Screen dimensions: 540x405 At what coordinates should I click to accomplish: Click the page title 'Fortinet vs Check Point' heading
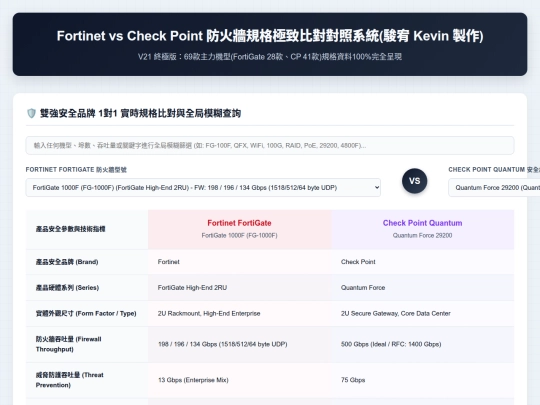[x=270, y=36]
